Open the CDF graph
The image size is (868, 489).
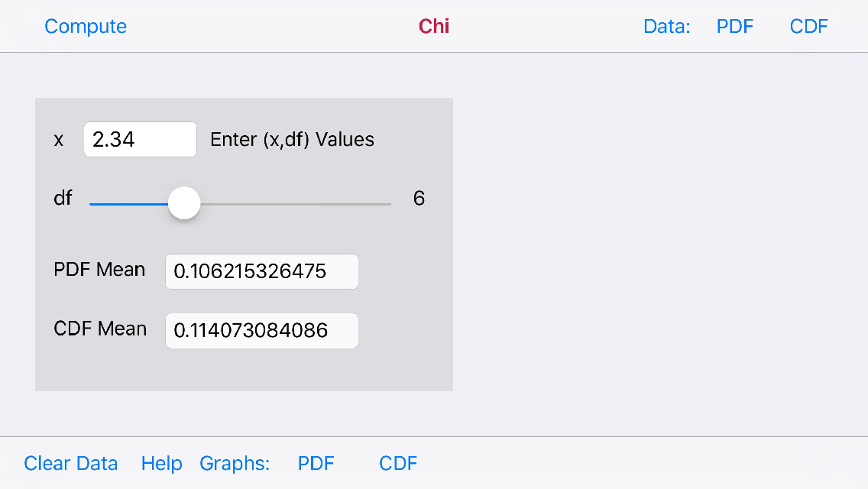tap(398, 463)
